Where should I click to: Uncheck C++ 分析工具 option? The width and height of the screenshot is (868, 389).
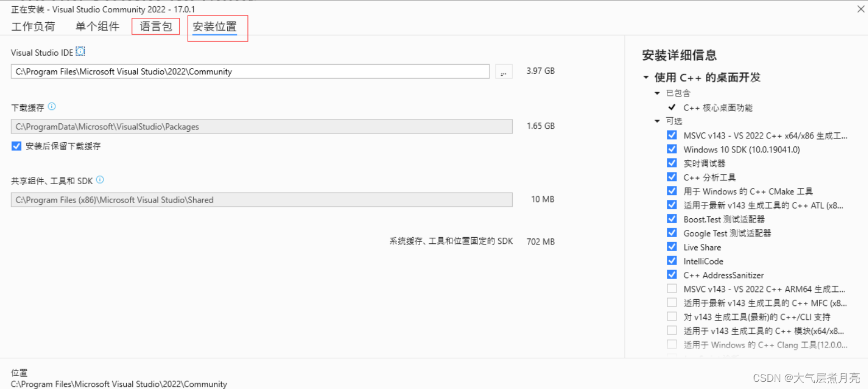[672, 177]
